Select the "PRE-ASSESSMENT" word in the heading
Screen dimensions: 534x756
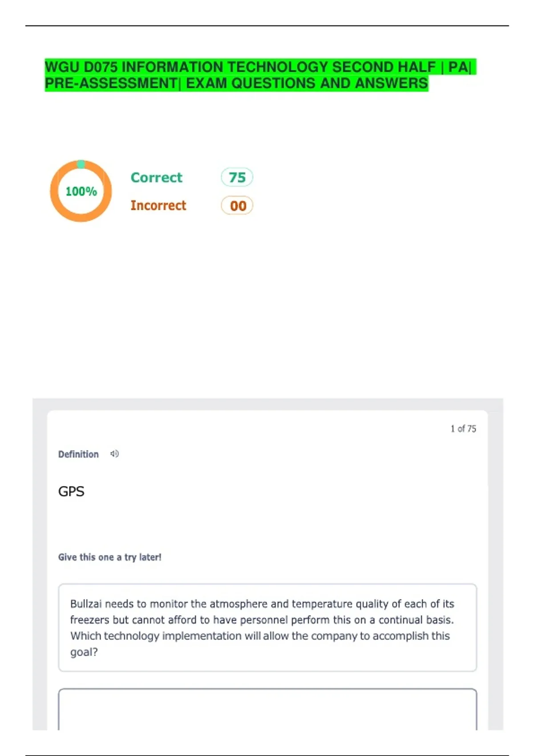[111, 83]
